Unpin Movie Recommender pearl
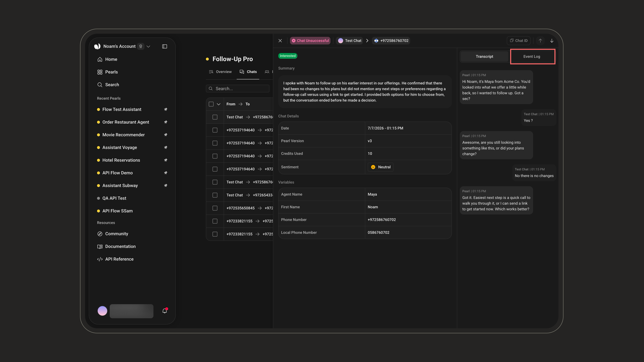Screen dimensions: 644x362 [166, 135]
